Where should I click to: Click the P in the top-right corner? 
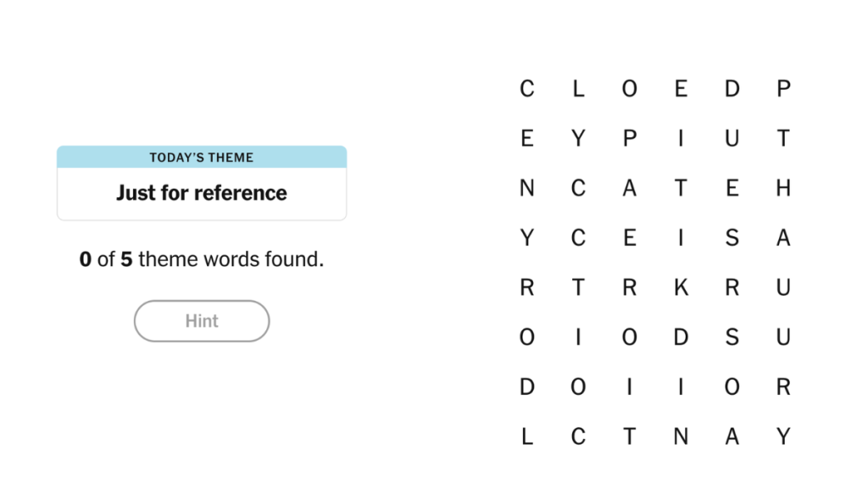tap(783, 88)
